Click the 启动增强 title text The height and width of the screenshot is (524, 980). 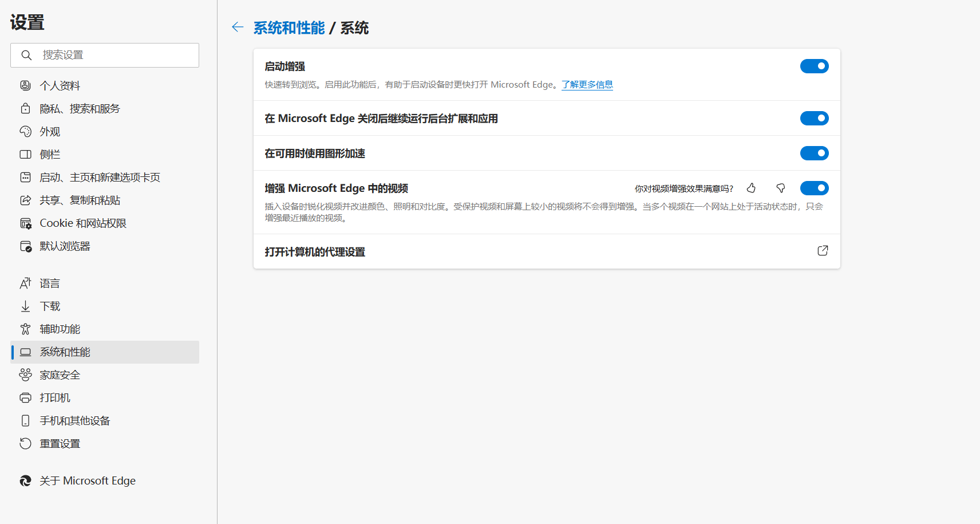tap(284, 66)
